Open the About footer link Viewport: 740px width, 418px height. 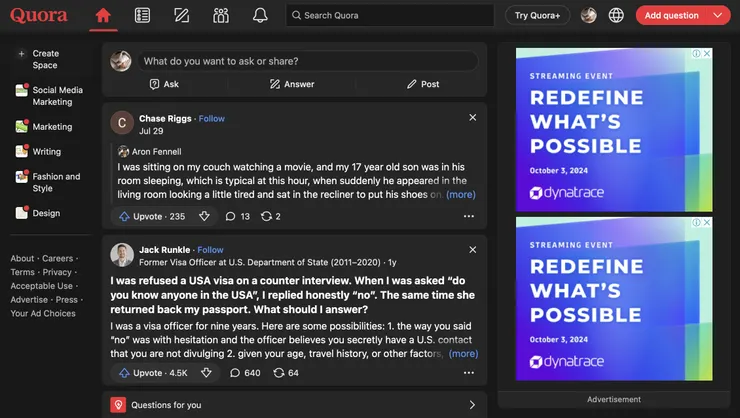coord(22,259)
